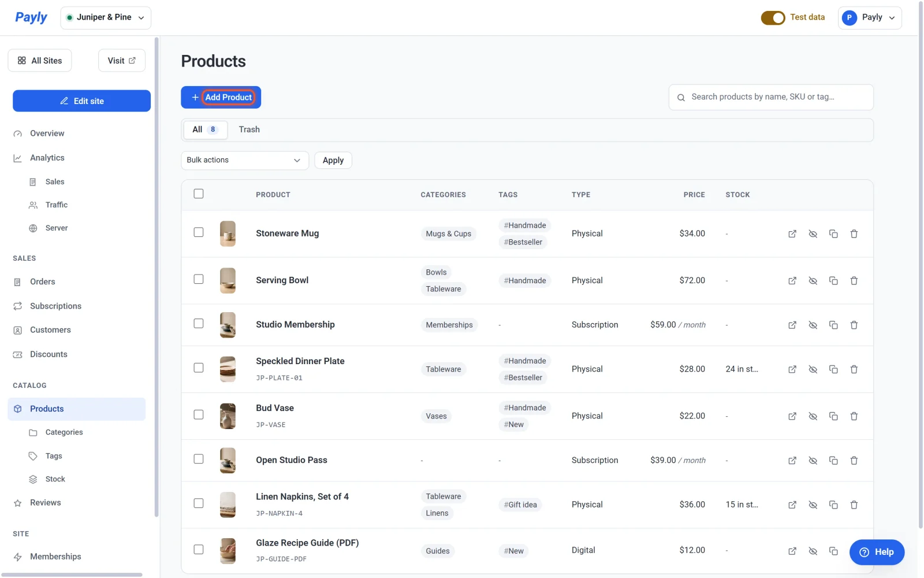The image size is (924, 578).
Task: Duplicate the Serving Bowl product
Action: pyautogui.click(x=833, y=280)
